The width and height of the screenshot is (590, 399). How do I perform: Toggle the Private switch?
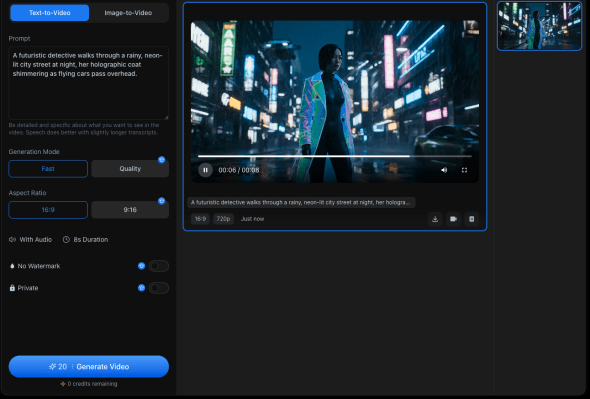(x=159, y=288)
